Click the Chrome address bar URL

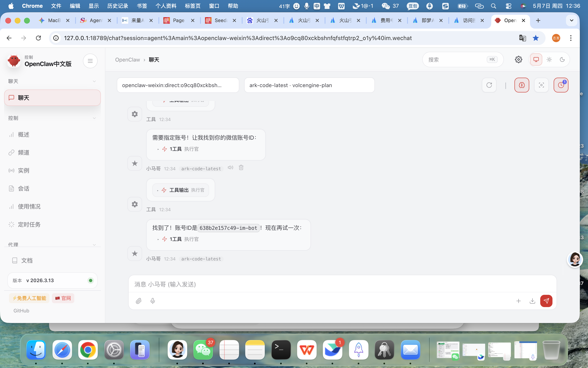click(238, 38)
